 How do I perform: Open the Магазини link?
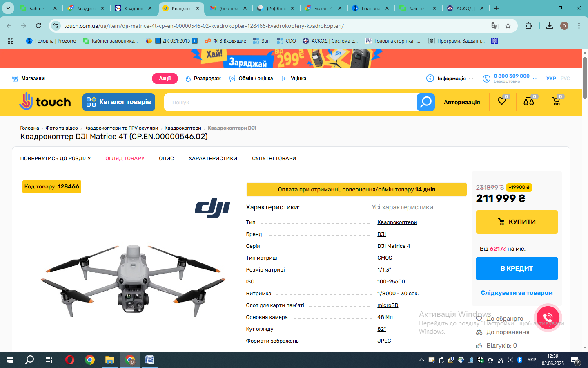click(x=28, y=79)
